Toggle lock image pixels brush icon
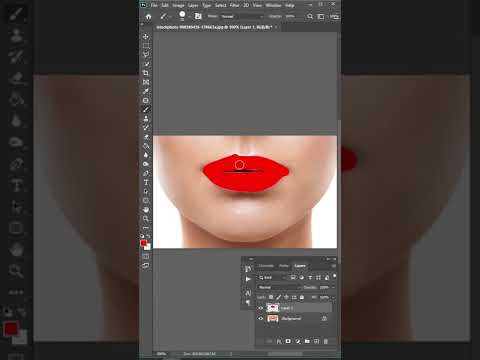The width and height of the screenshot is (480, 360). [x=279, y=297]
